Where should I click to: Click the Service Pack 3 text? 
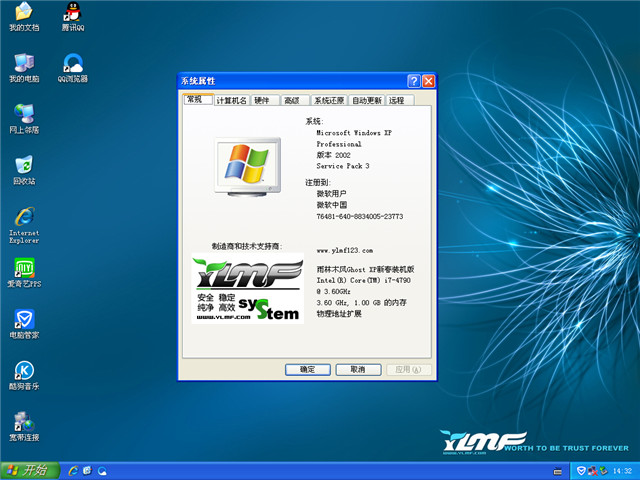[343, 166]
